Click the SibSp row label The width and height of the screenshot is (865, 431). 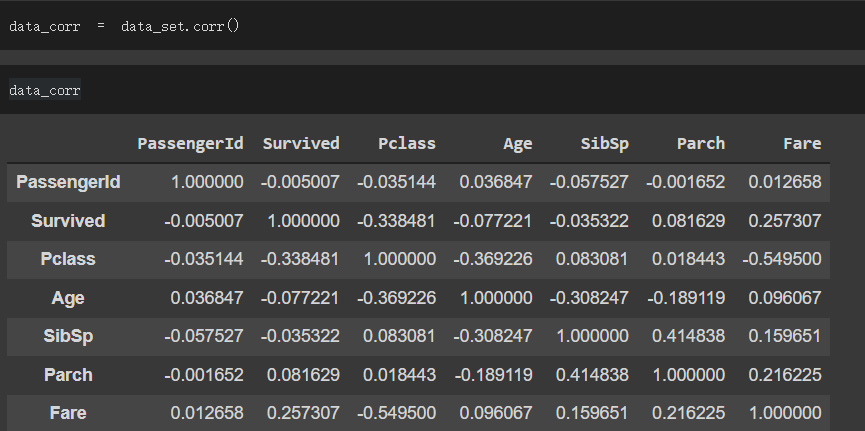(68, 336)
